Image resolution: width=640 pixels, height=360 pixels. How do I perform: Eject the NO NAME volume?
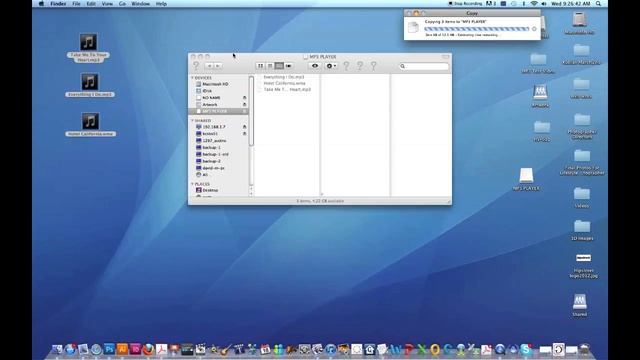(x=244, y=98)
